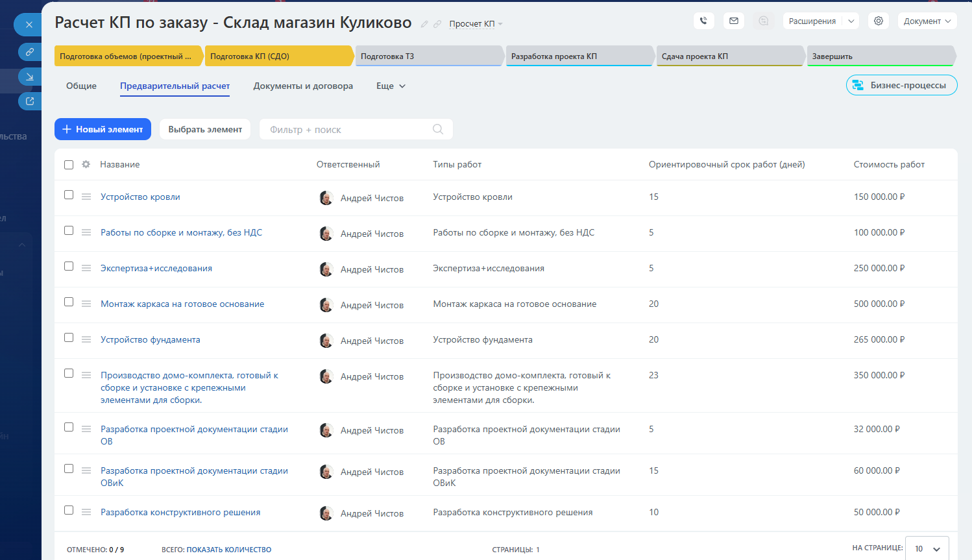
Task: Click the table settings gear near Название
Action: (x=86, y=165)
